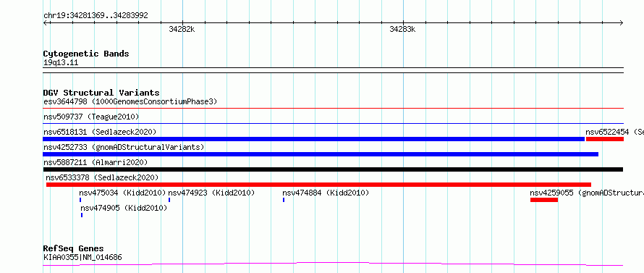Click the blue nsv4252733 variant bar
Image resolution: width=644 pixels, height=273 pixels.
tap(321, 154)
